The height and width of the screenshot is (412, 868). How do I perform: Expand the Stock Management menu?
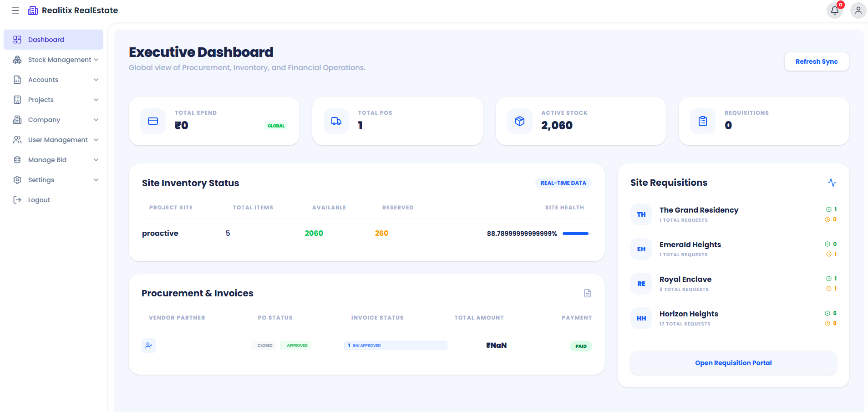point(53,60)
